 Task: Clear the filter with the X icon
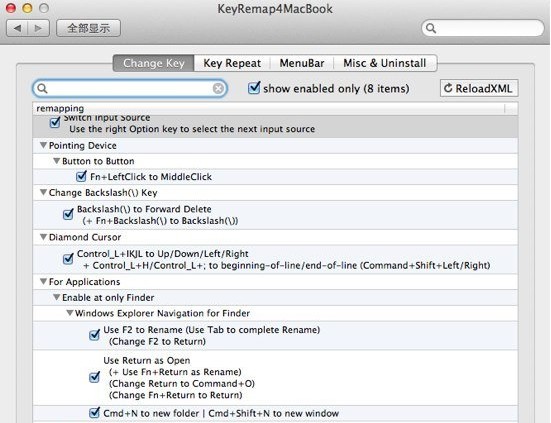tap(218, 89)
